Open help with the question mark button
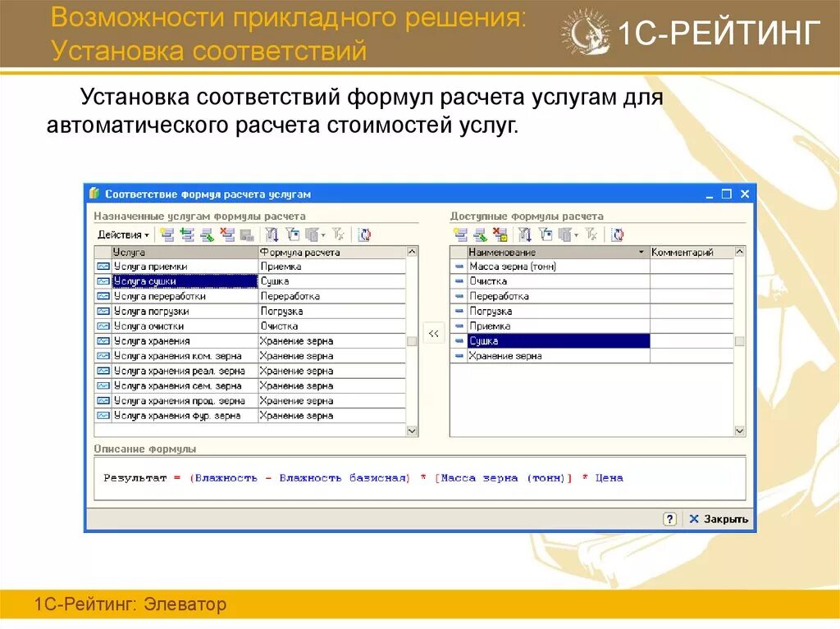840x629 pixels. pos(669,518)
